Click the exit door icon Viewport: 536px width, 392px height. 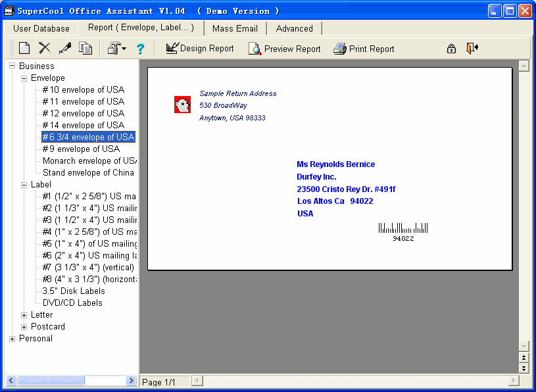tap(472, 48)
